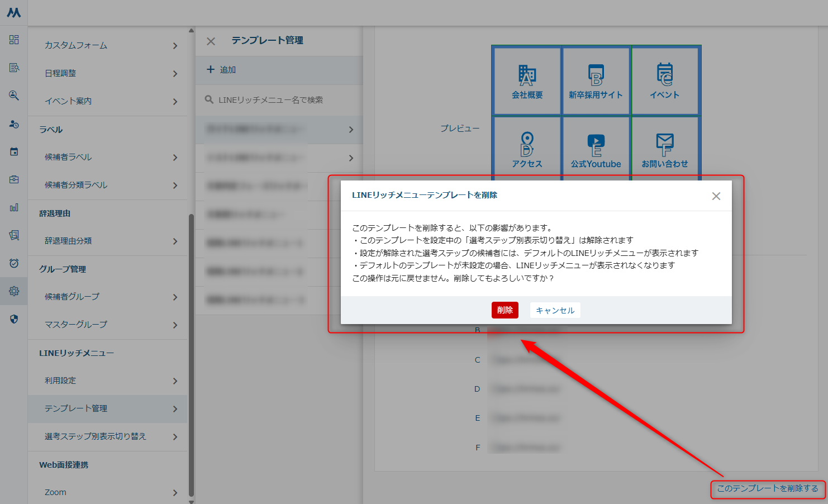The image size is (828, 504).
Task: Select テンプレート管理 in the settings menu
Action: 109,408
